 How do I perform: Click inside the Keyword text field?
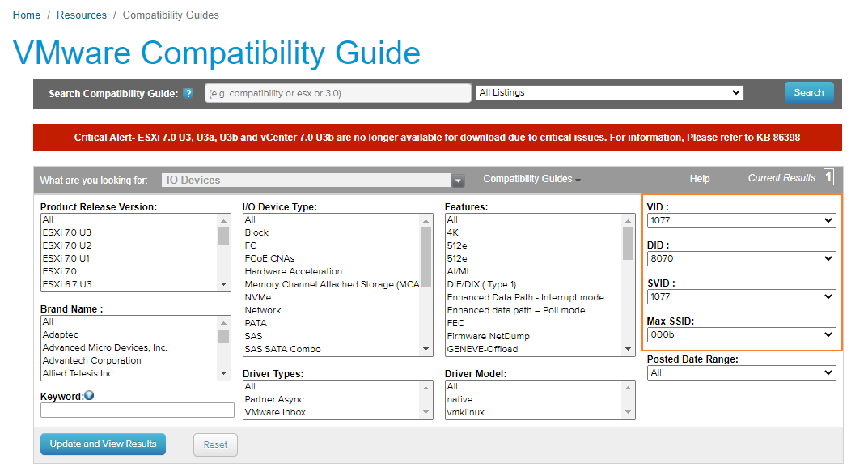tap(137, 410)
